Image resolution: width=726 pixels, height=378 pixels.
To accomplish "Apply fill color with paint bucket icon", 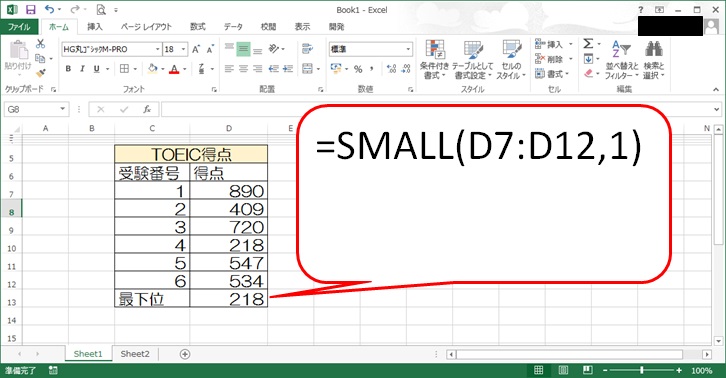I will pos(152,69).
